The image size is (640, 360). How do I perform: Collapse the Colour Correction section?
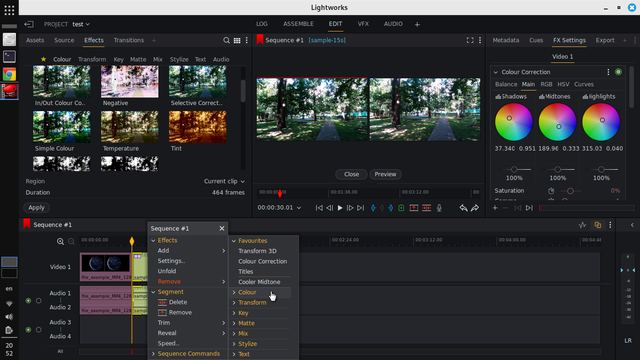click(x=496, y=72)
